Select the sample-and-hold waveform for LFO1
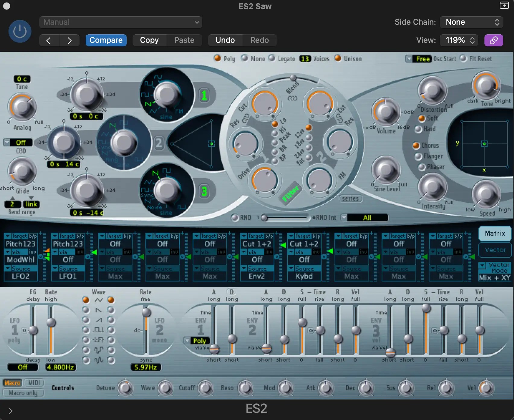 [86, 350]
